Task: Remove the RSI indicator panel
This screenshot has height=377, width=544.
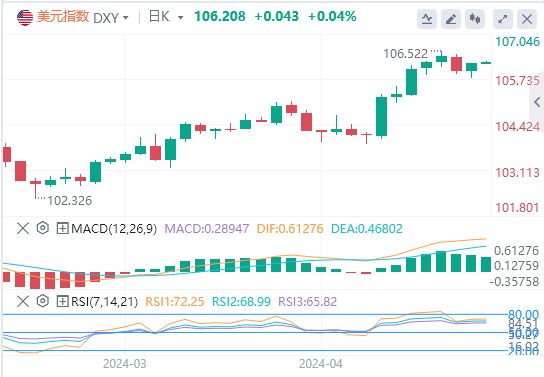Action: pyautogui.click(x=23, y=301)
